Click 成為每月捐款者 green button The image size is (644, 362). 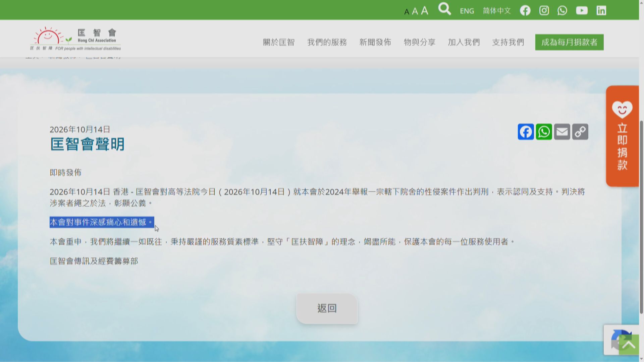(x=569, y=42)
